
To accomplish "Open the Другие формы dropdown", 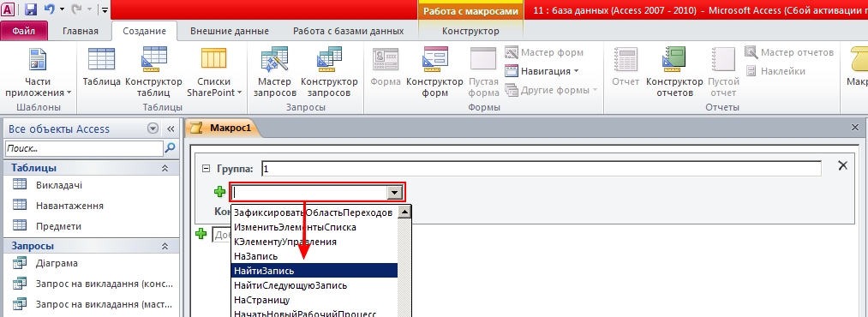I will (x=551, y=90).
